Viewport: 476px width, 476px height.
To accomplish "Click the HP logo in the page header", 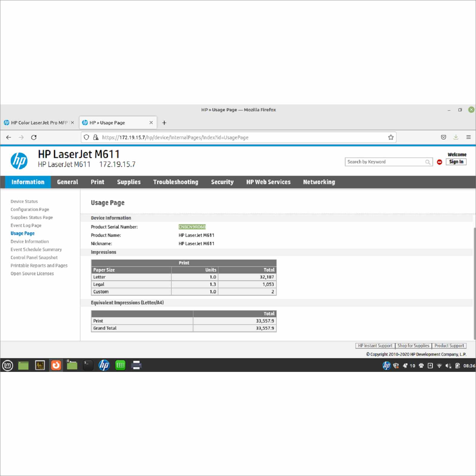I will (x=19, y=161).
